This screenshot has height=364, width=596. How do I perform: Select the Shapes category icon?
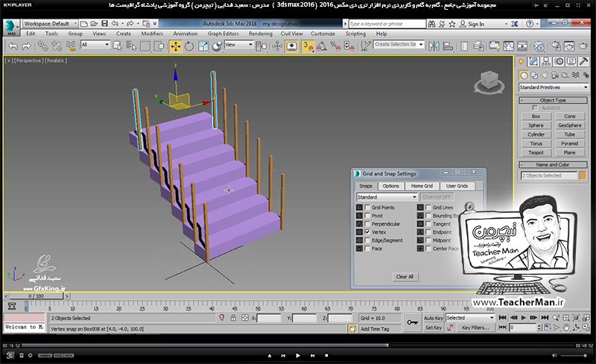pos(534,75)
